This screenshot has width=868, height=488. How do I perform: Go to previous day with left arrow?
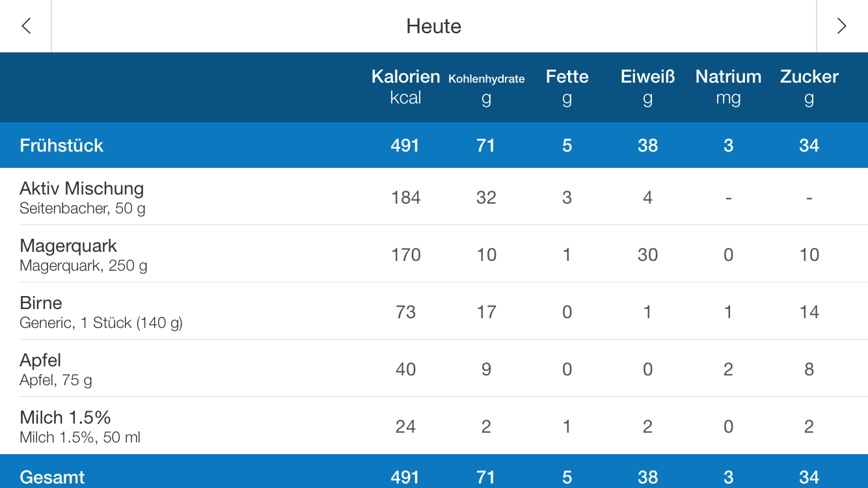pos(26,26)
